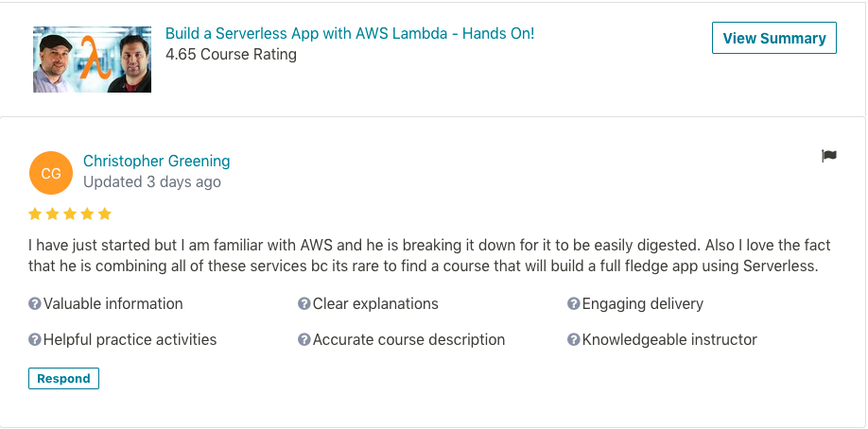The height and width of the screenshot is (429, 868).
Task: Click the Updated 3 days ago timestamp
Action: (x=152, y=181)
